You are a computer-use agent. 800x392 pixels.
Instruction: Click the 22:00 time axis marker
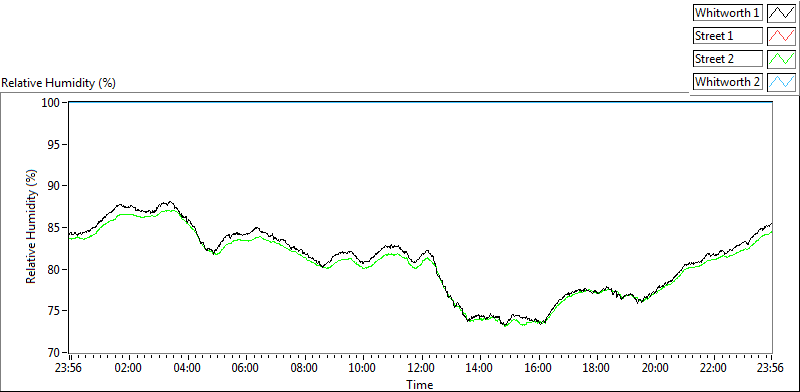click(713, 368)
